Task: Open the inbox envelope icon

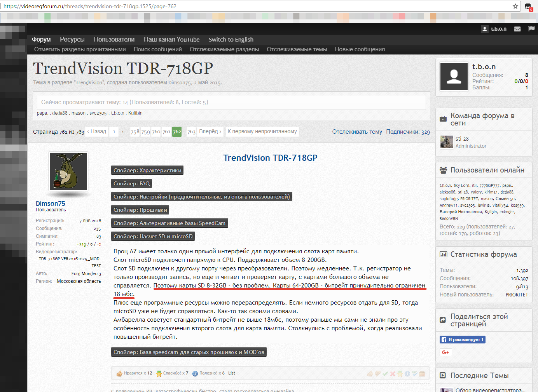Action: pos(517,29)
